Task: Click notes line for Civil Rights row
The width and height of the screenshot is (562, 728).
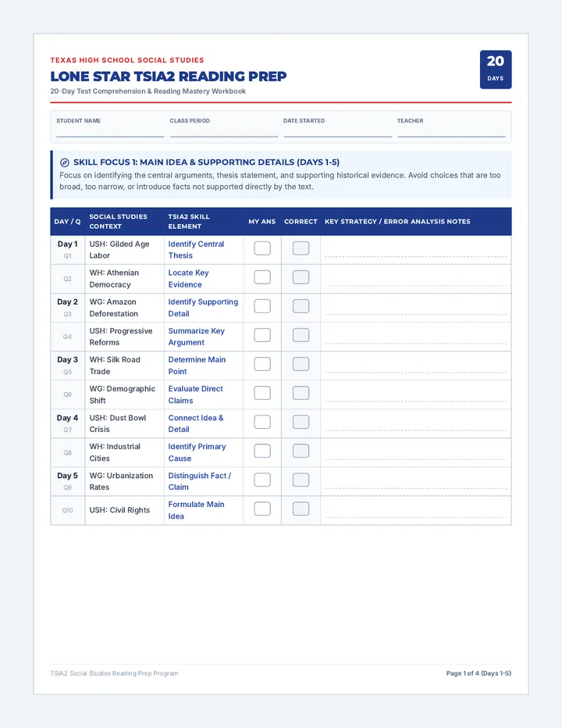Action: 416,511
